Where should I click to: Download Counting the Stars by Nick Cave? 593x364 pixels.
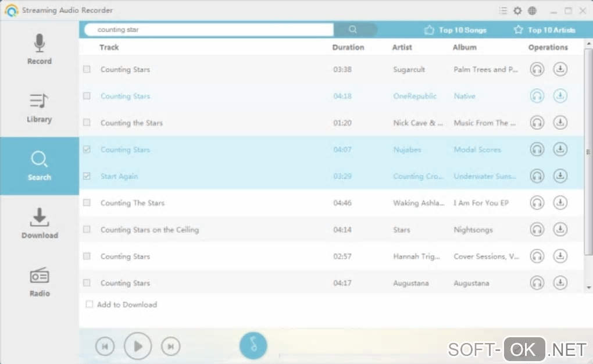click(560, 123)
